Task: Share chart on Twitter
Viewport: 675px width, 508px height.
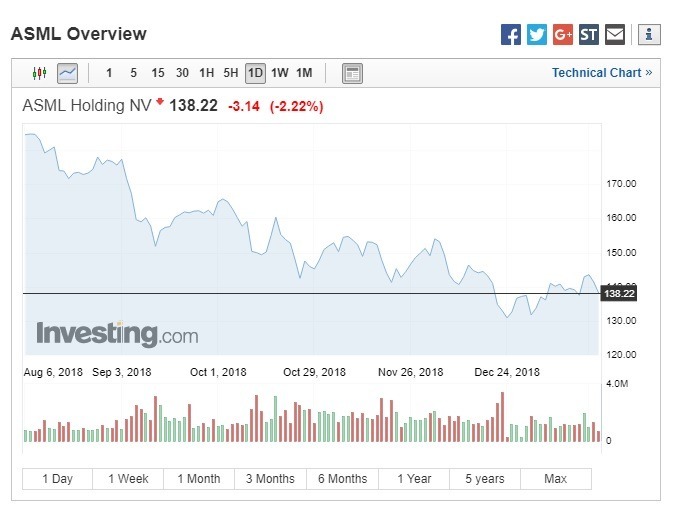Action: pyautogui.click(x=536, y=34)
